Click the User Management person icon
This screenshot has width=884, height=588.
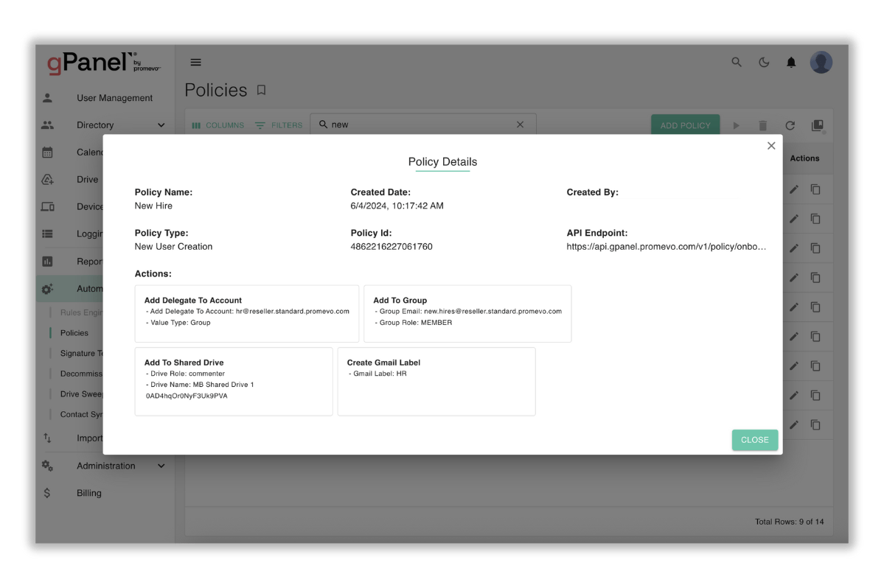47,98
